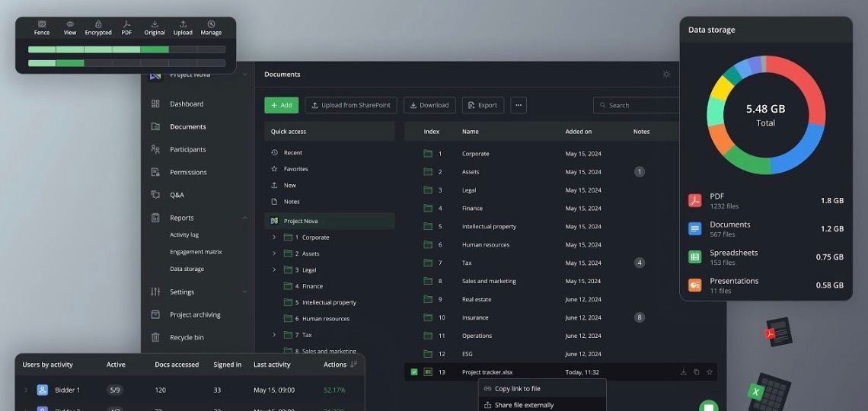868x411 pixels.
Task: Star the Project tracker.xlsx file
Action: coord(709,372)
